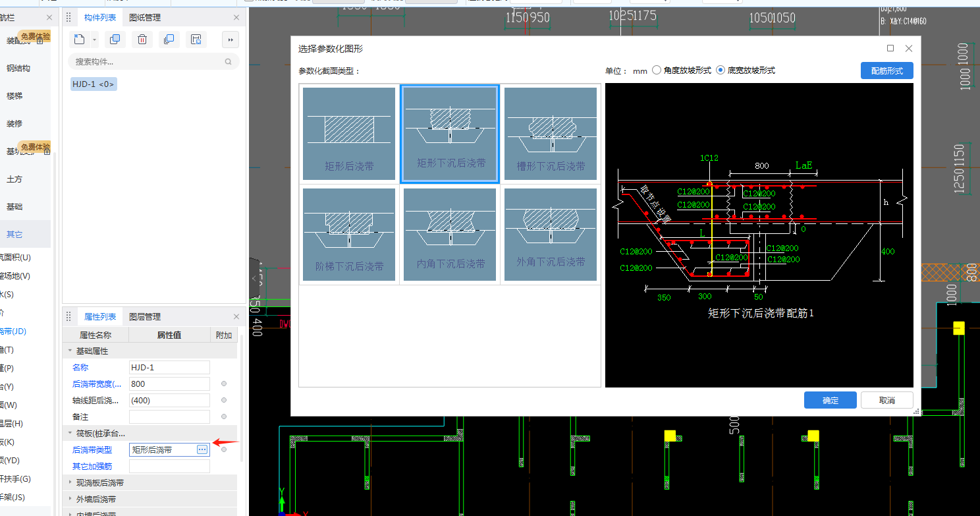Open the new component dropdown arrow
The width and height of the screenshot is (980, 516).
(94, 40)
